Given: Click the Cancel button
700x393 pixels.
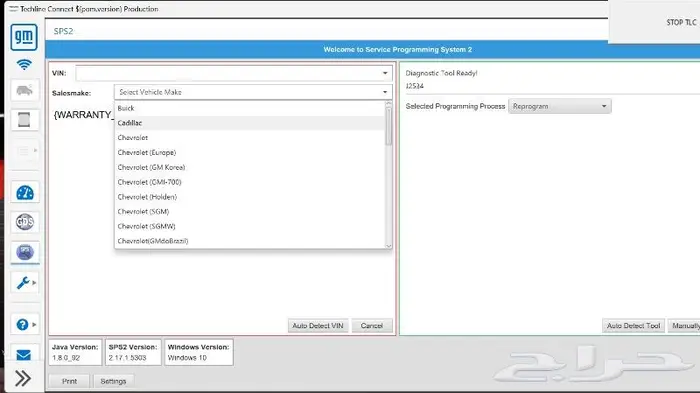Looking at the screenshot, I should tap(372, 326).
